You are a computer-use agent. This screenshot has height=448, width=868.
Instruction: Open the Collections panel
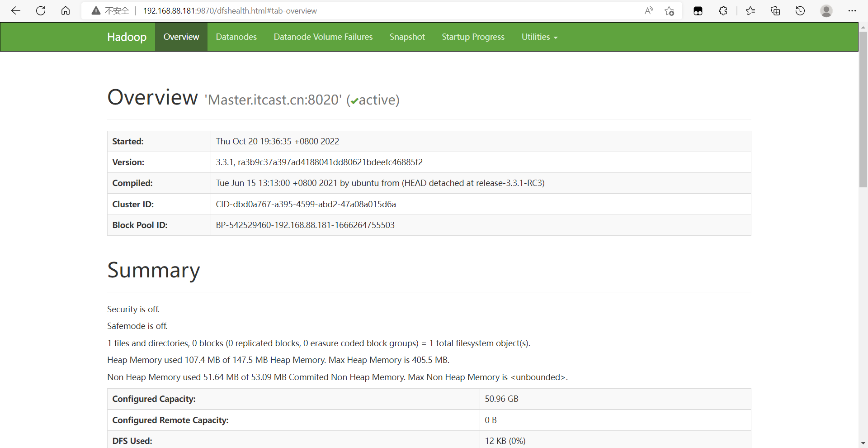(775, 11)
